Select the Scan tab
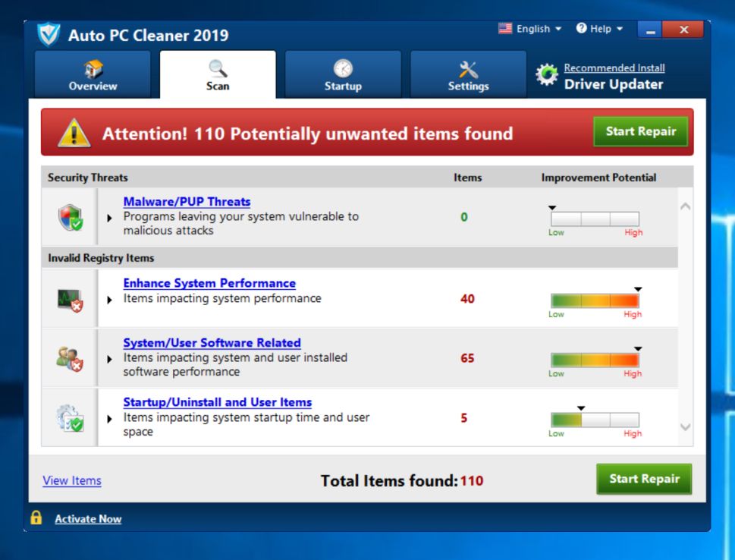This screenshot has width=735, height=560. 218,74
